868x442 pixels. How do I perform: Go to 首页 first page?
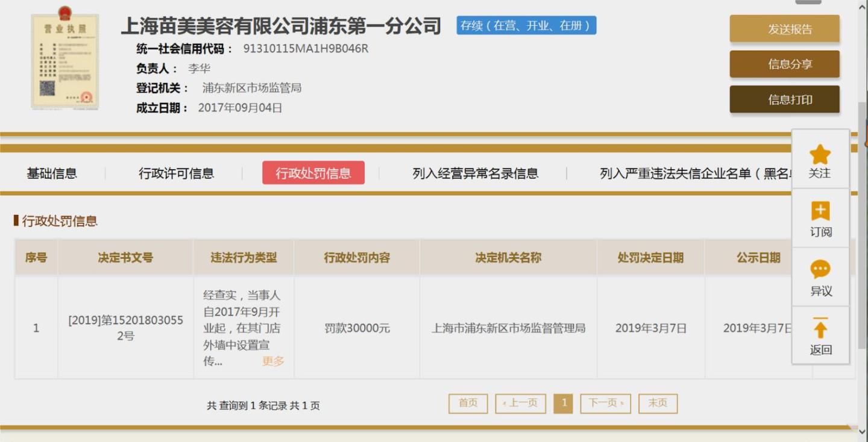coord(468,403)
